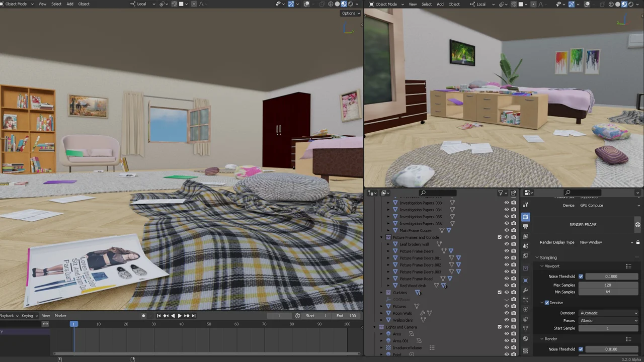The height and width of the screenshot is (362, 644).
Task: Click the Max Samples value slider
Action: point(608,285)
